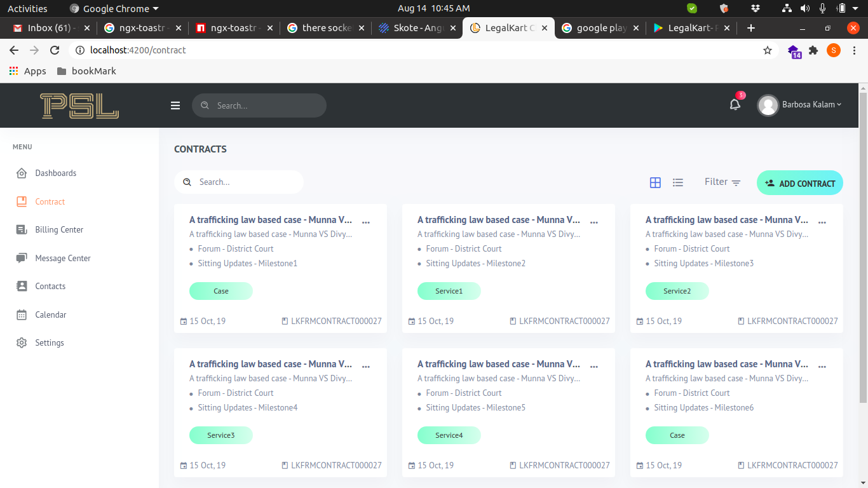
Task: Toggle the hamburger sidebar menu
Action: pos(175,105)
